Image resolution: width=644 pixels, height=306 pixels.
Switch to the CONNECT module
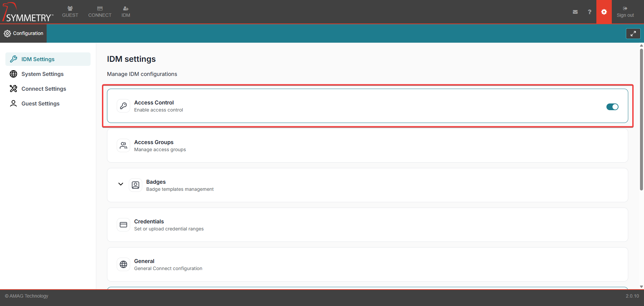click(x=100, y=12)
